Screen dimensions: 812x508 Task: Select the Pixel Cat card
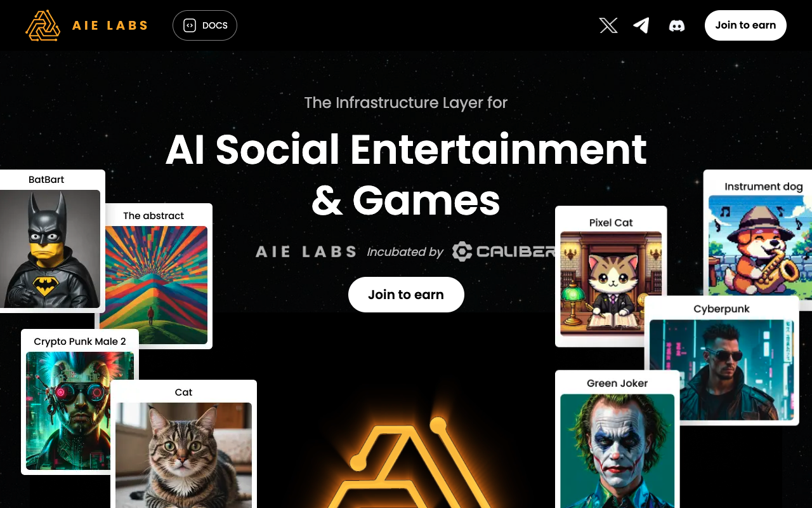point(611,276)
